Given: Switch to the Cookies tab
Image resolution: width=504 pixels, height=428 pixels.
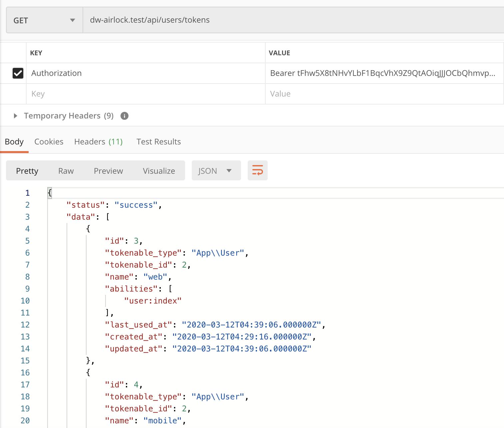Looking at the screenshot, I should click(49, 142).
